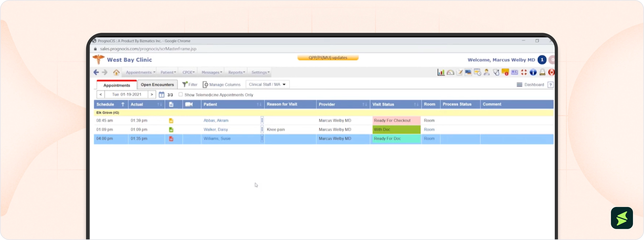Click the video camera column header
Viewport: 644px width, 240px height.
coord(189,104)
